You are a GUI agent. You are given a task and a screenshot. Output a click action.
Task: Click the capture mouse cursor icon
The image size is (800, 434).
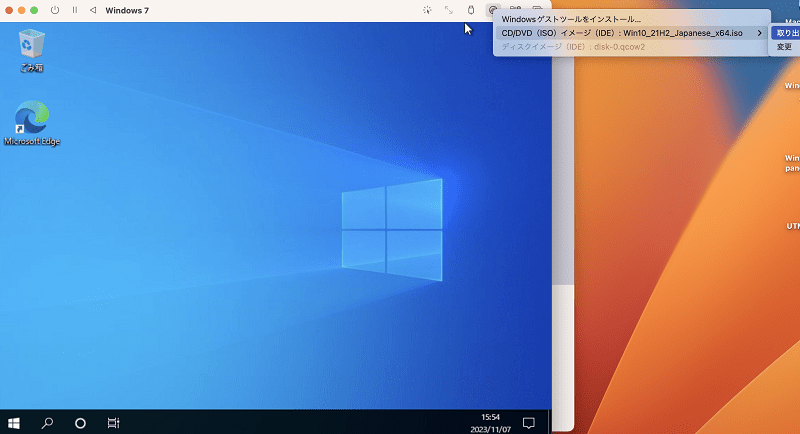click(x=427, y=10)
